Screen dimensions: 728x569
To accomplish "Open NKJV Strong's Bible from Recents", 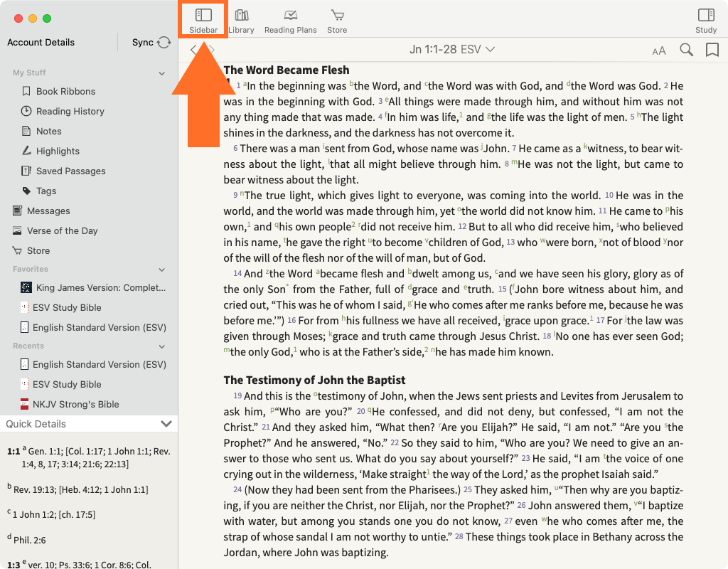I will pos(75,404).
